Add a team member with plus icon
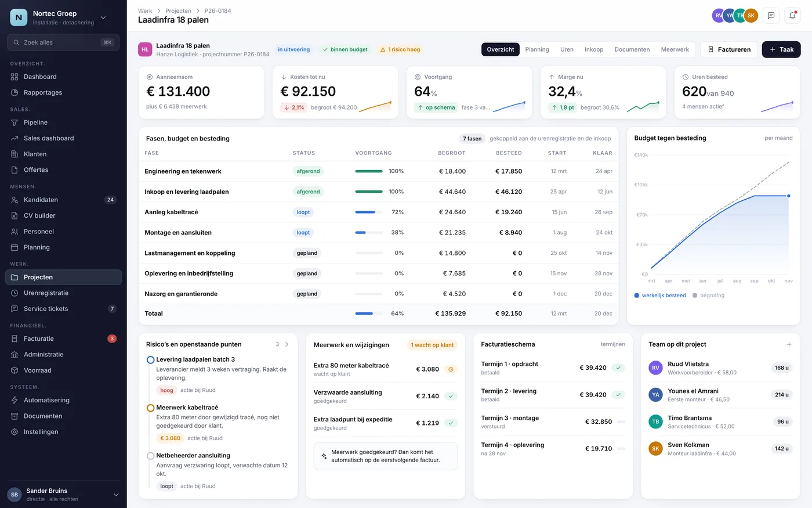 (x=789, y=344)
